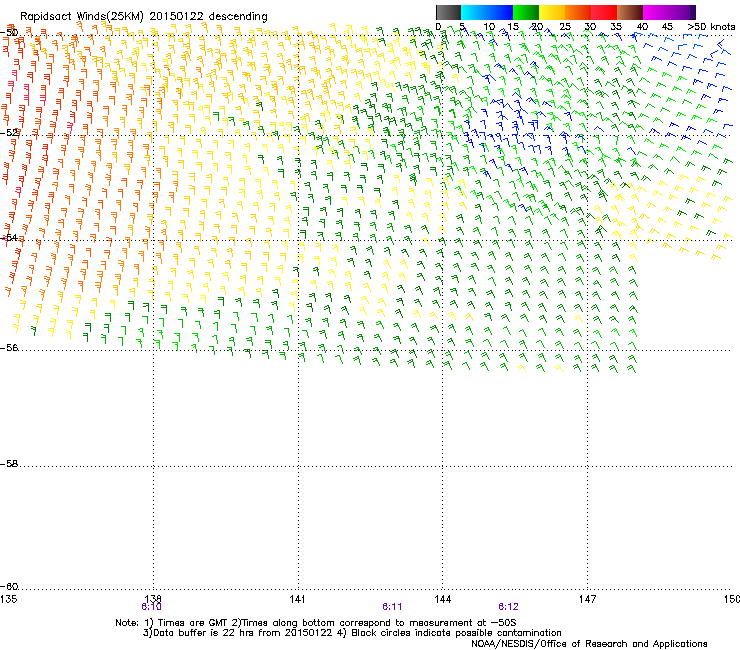Click the gray 0-5 knots color segment
Image resolution: width=740 pixels, height=650 pixels.
pyautogui.click(x=448, y=12)
